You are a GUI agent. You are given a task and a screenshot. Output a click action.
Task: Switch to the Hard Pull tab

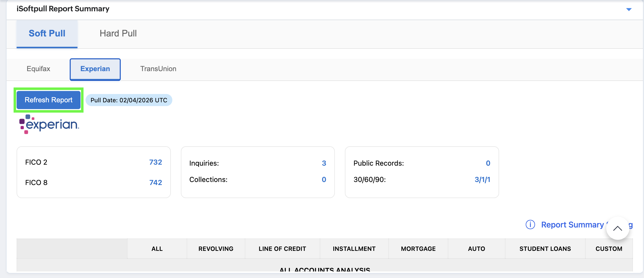click(118, 33)
